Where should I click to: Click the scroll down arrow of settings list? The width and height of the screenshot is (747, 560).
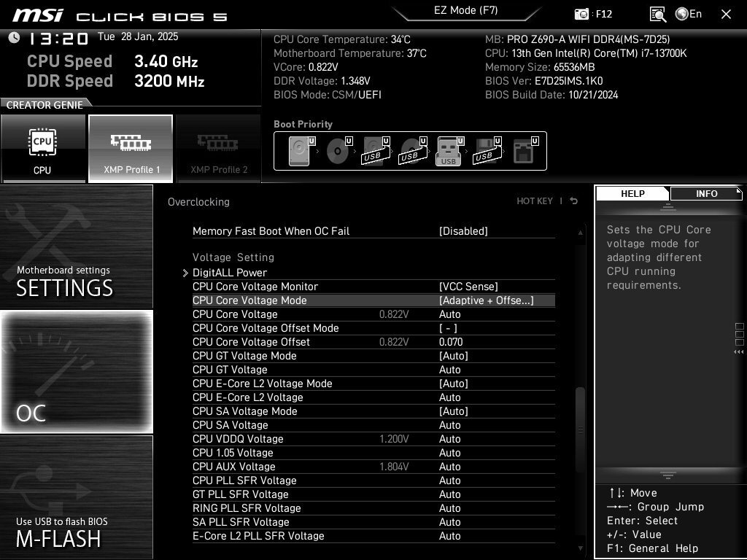click(580, 548)
